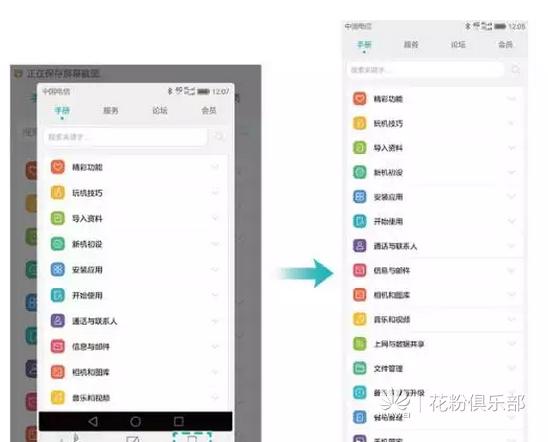548x442 pixels.
Task: Tap the yellow 玩机技巧 icon in left screenshot
Action: [58, 193]
